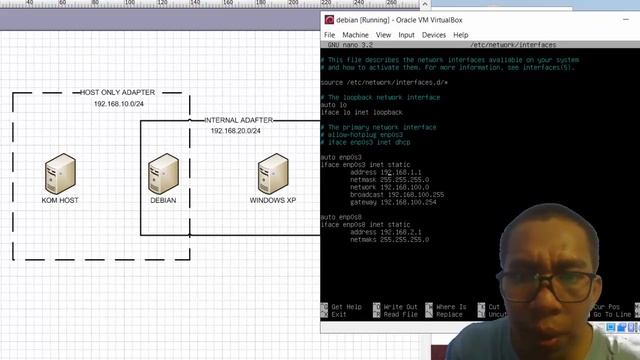Open the View menu in VirtualBox
Image resolution: width=640 pixels, height=360 pixels.
tap(383, 35)
